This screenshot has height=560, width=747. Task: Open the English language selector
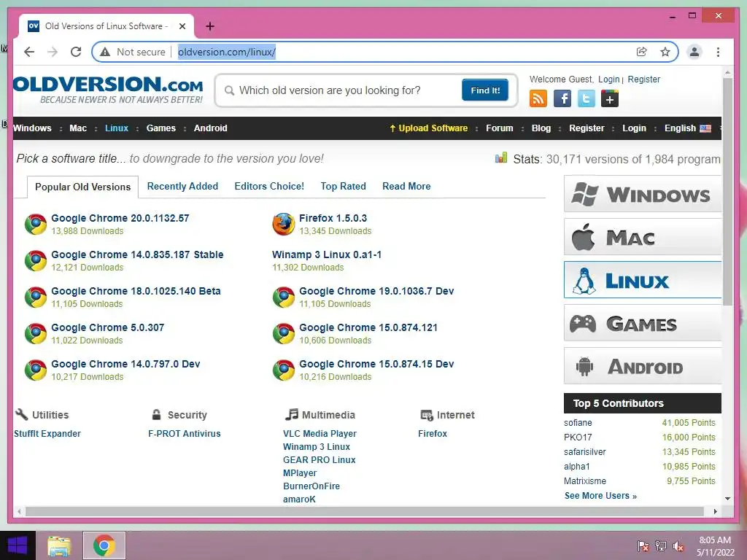(687, 128)
